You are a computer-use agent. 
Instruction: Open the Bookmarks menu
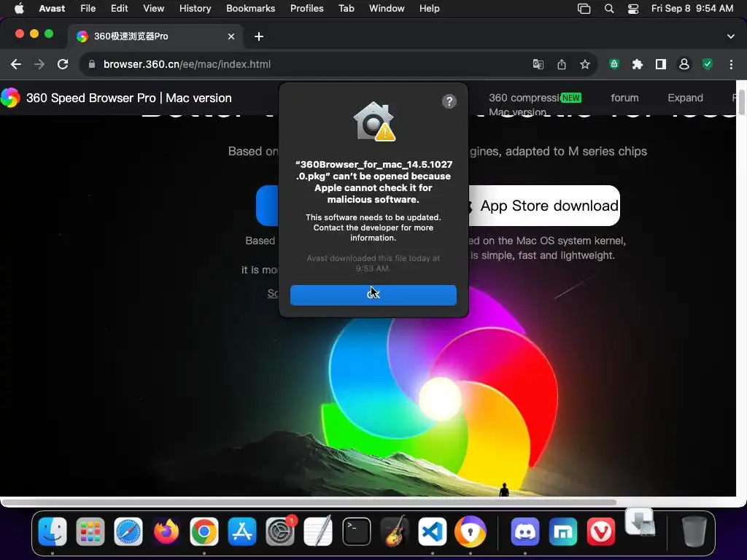click(x=251, y=9)
